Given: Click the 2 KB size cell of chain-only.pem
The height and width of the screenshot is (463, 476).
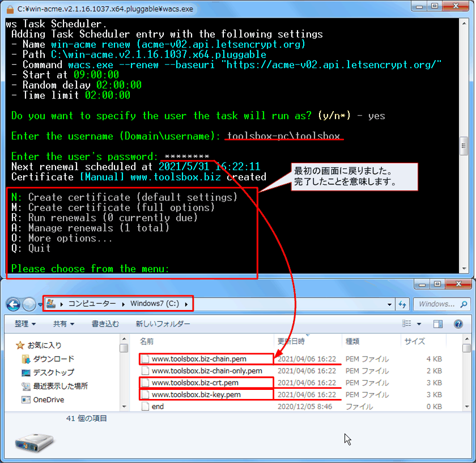Looking at the screenshot, I should pyautogui.click(x=435, y=371).
